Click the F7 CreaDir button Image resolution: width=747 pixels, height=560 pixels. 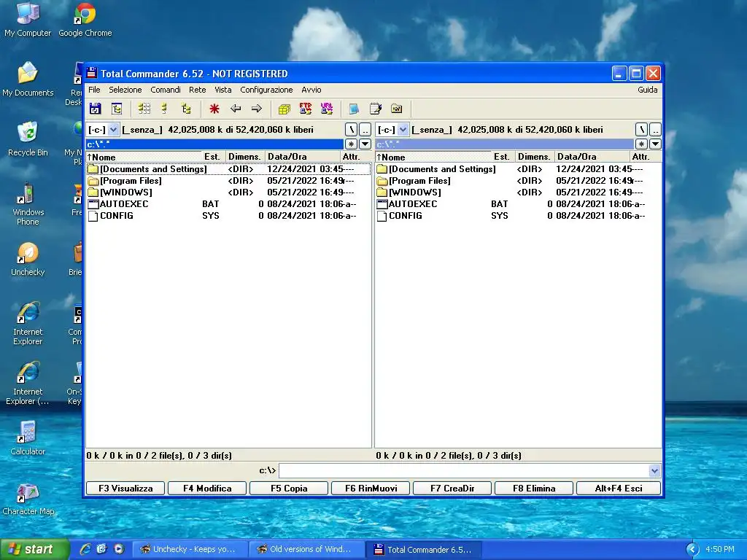coord(452,488)
